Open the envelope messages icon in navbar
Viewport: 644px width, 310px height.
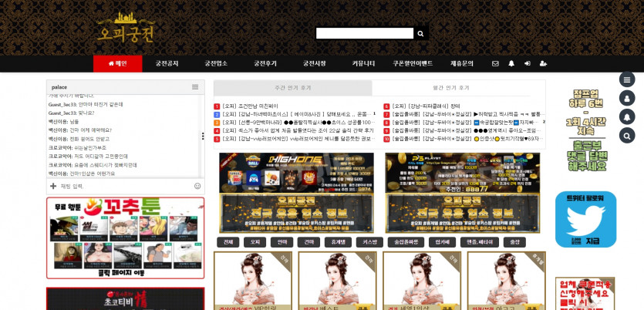[495, 64]
